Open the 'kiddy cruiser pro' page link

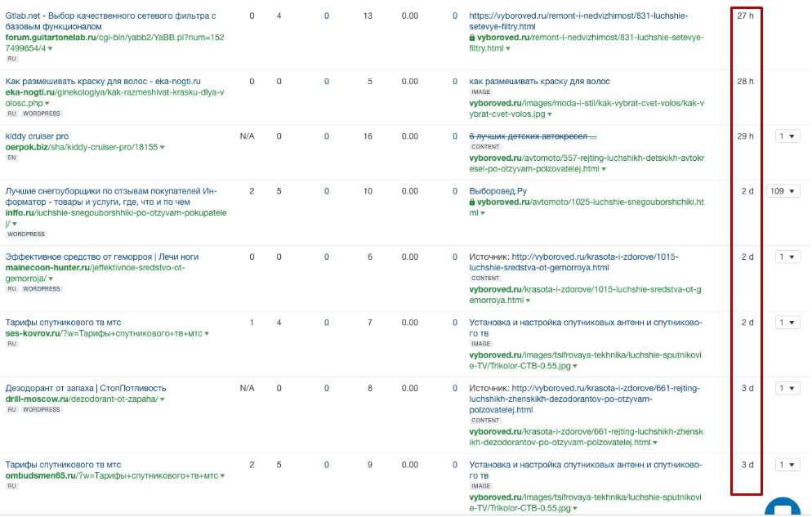(37, 136)
